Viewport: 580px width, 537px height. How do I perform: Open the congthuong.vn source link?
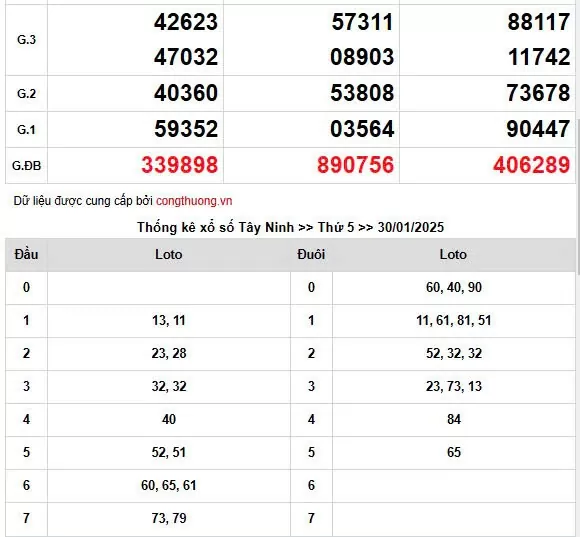point(194,201)
